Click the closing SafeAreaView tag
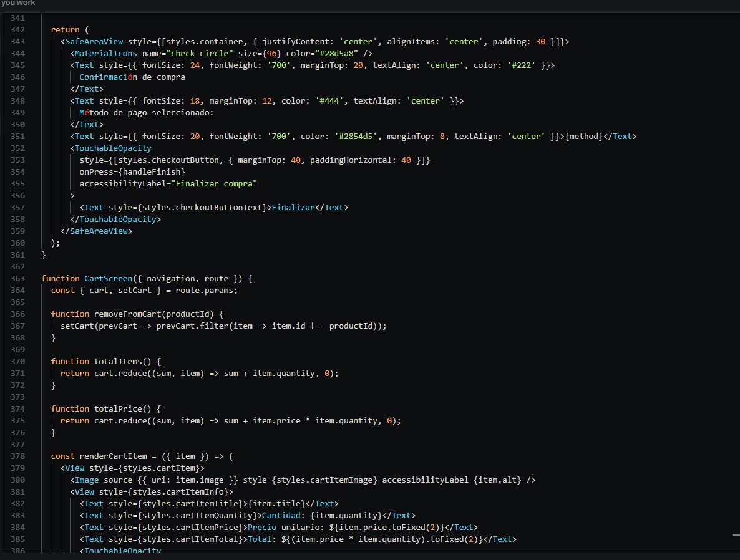 (99, 231)
